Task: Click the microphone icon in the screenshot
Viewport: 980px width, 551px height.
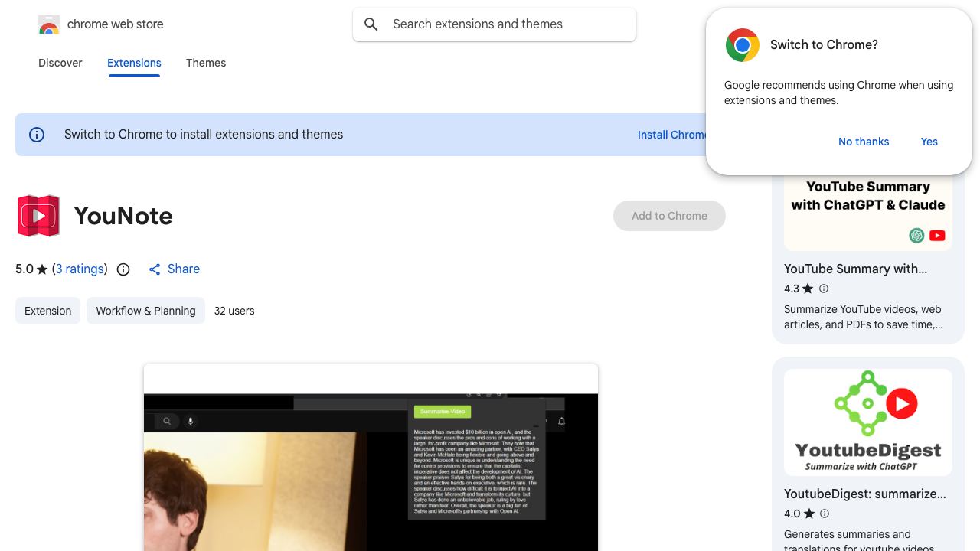Action: click(191, 421)
